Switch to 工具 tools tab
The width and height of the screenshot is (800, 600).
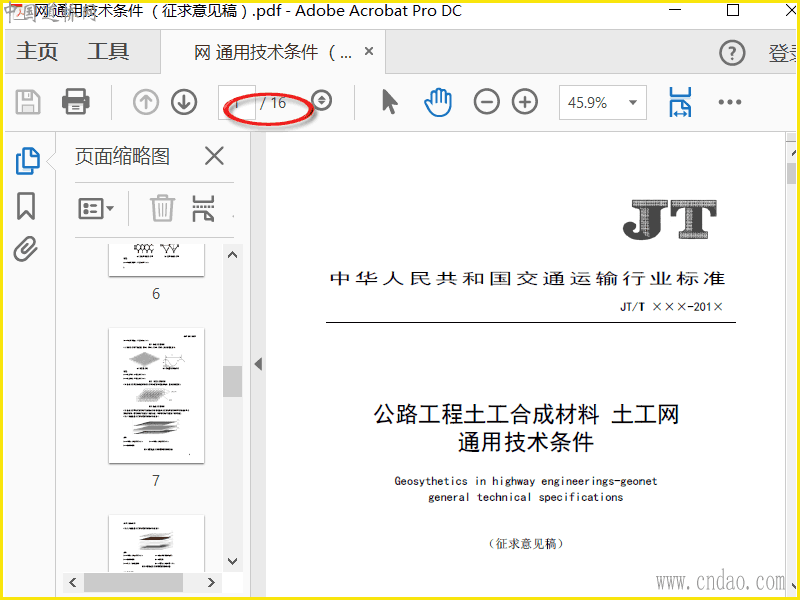[108, 52]
